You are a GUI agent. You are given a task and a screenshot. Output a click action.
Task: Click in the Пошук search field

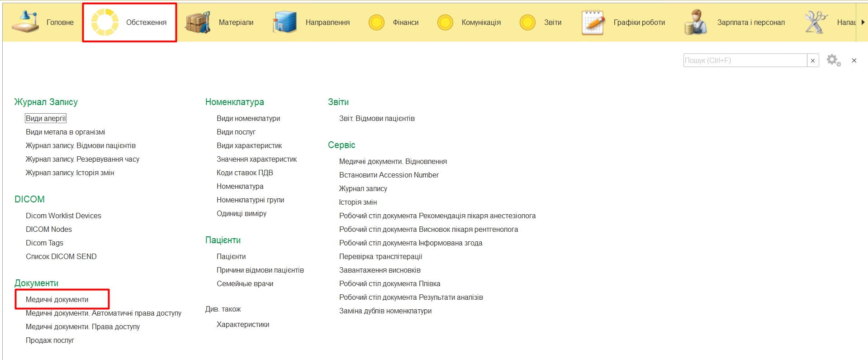[x=745, y=60]
